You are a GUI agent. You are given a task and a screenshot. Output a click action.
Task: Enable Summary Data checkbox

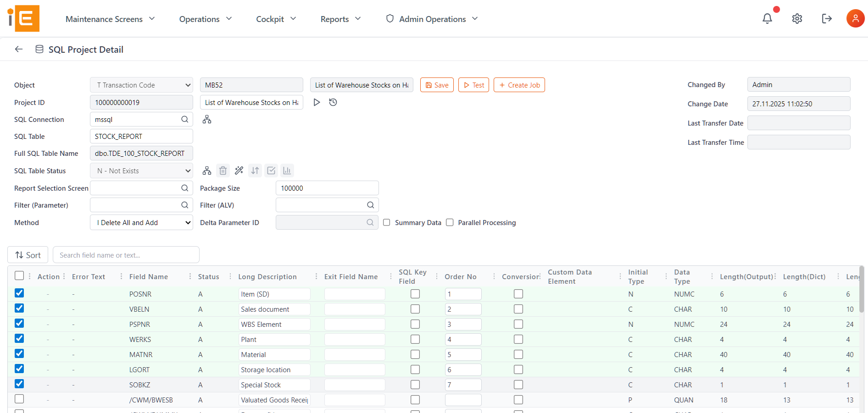tap(387, 222)
